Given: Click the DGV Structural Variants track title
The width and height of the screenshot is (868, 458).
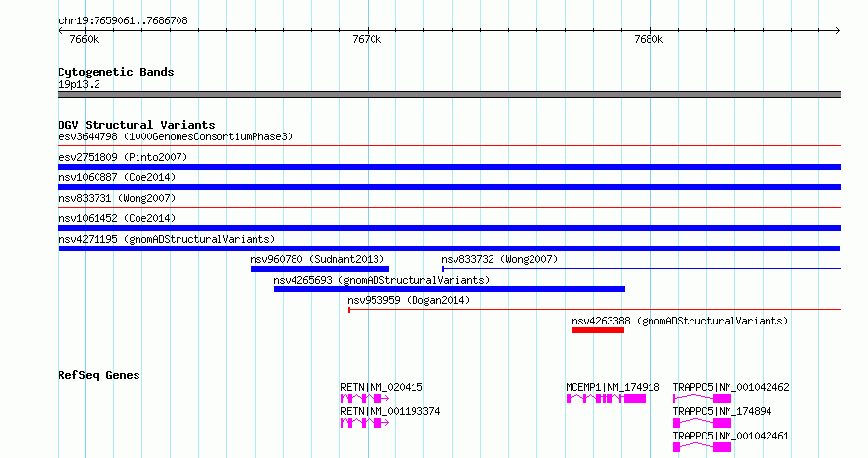Looking at the screenshot, I should 137,125.
